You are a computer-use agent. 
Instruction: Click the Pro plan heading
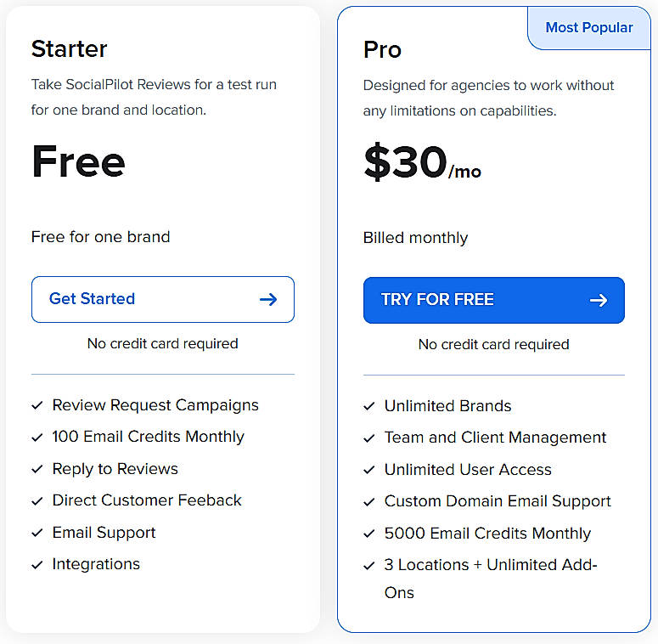[x=382, y=50]
